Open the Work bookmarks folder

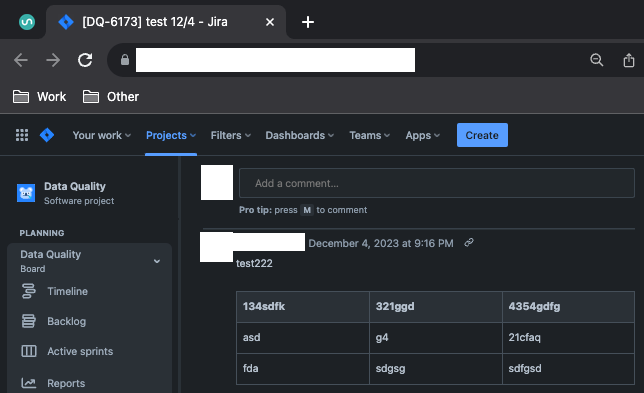pos(39,97)
